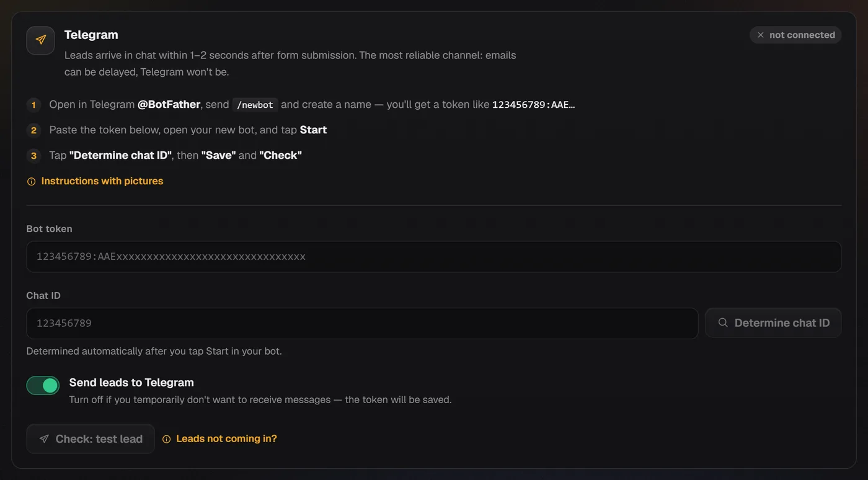This screenshot has width=868, height=480.
Task: Focus the Bot token input field
Action: tap(433, 257)
